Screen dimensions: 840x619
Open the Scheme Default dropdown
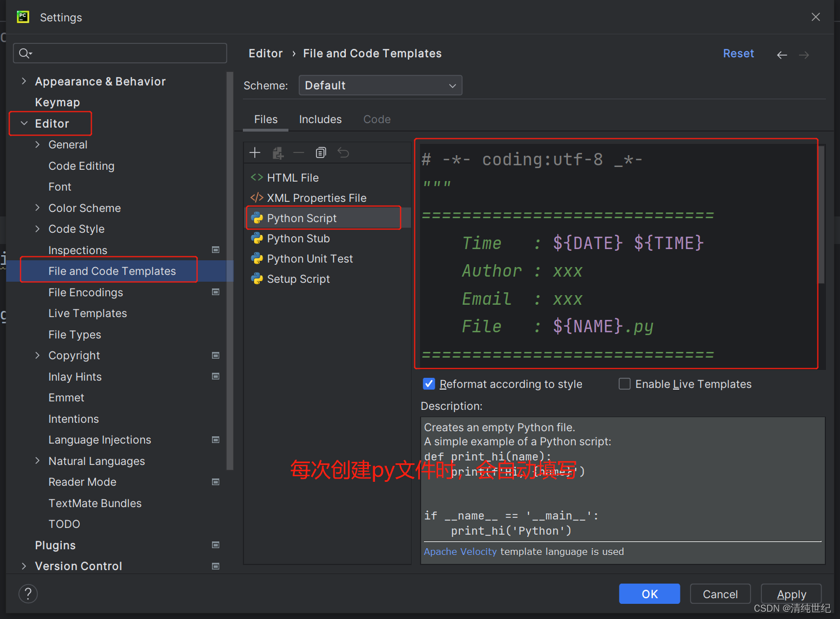click(380, 85)
